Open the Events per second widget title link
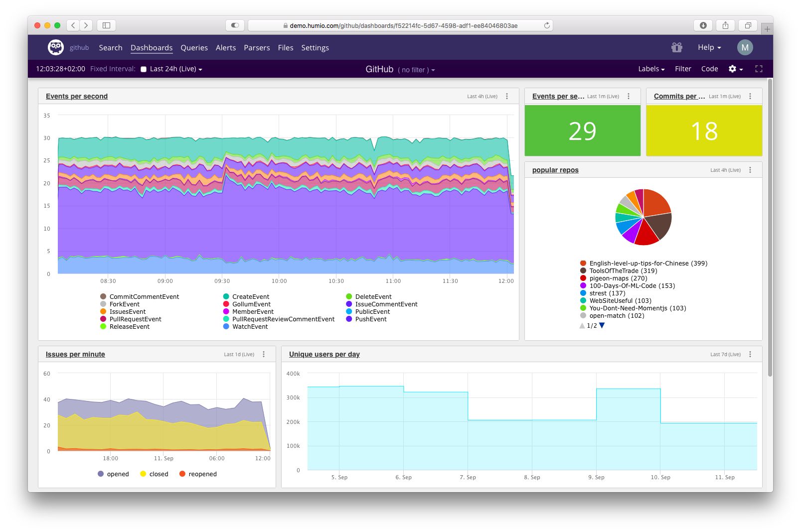The image size is (801, 532). (76, 96)
